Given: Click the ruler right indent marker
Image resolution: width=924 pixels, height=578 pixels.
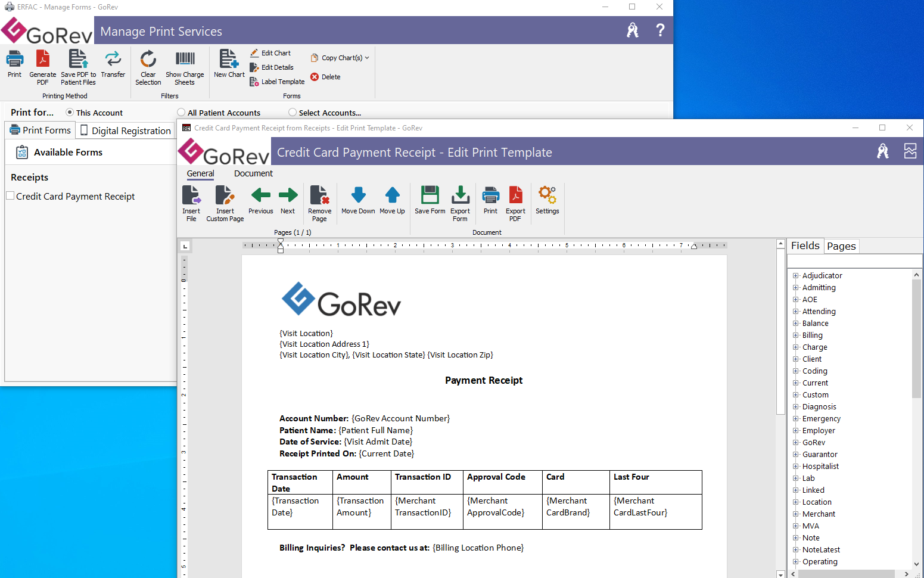Looking at the screenshot, I should click(x=694, y=246).
